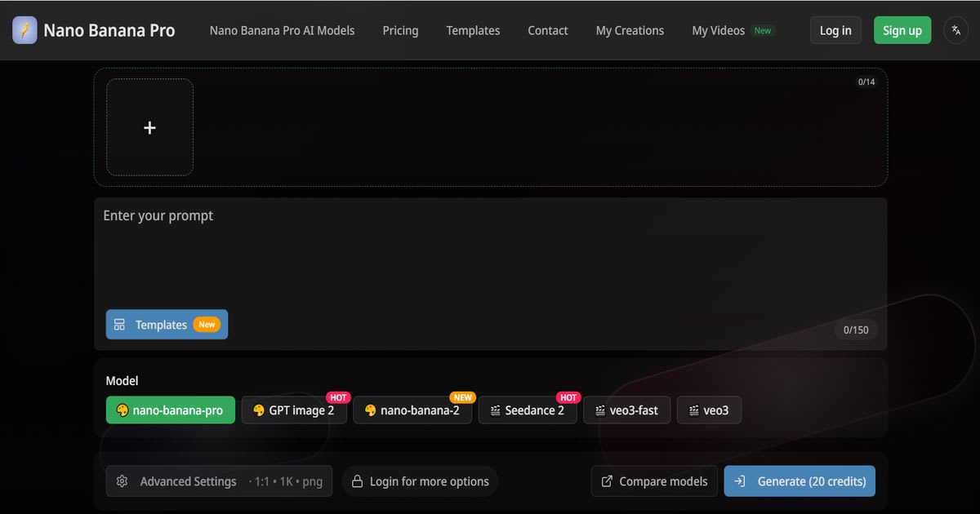Click the Model section label
This screenshot has width=980, height=514.
click(x=122, y=381)
